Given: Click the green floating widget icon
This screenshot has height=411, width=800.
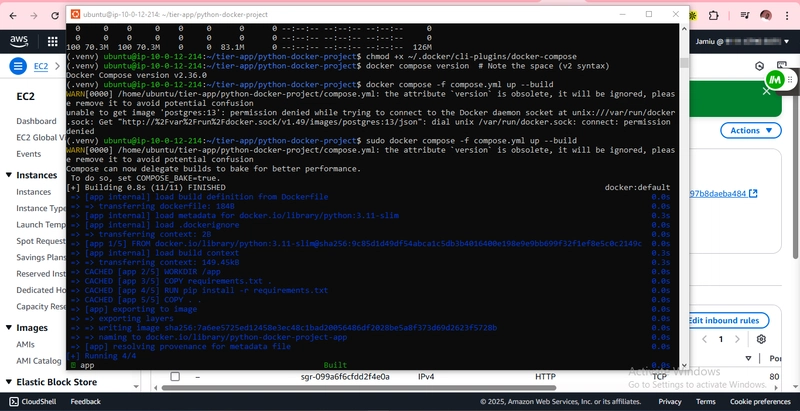Looking at the screenshot, I should (x=776, y=80).
